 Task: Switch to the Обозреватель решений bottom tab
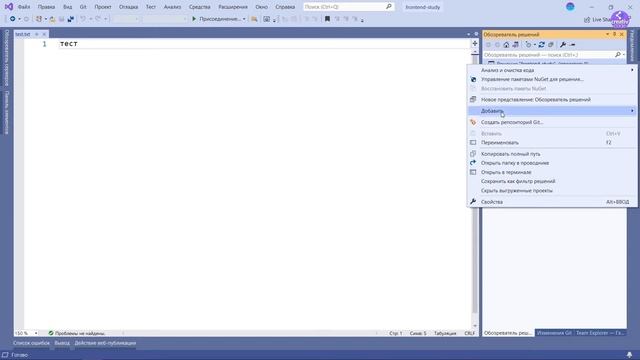(x=508, y=333)
